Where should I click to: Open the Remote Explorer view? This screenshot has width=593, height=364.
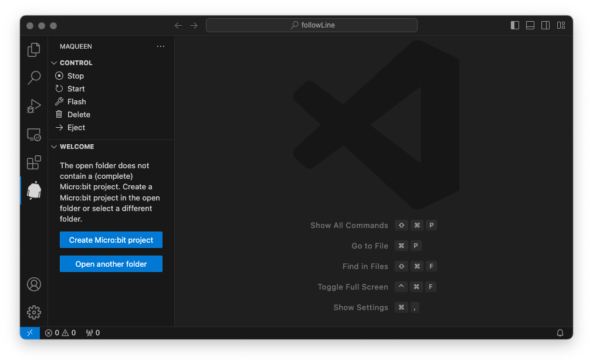point(34,134)
